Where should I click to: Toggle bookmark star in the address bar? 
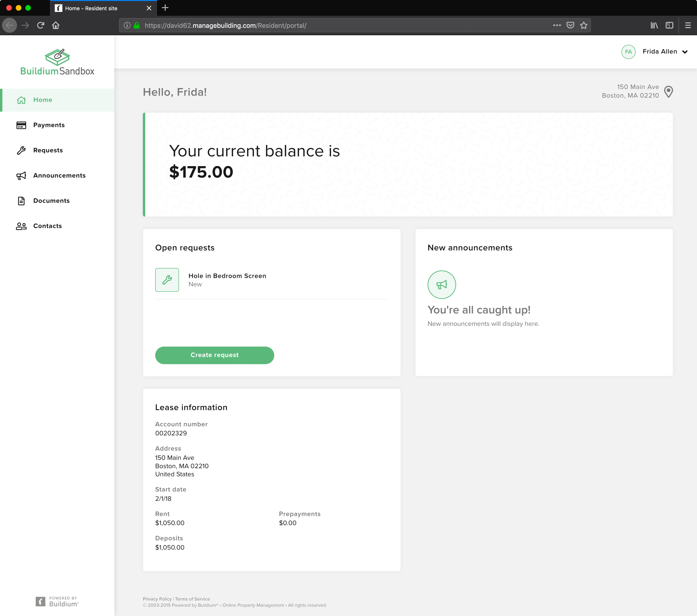pyautogui.click(x=583, y=25)
